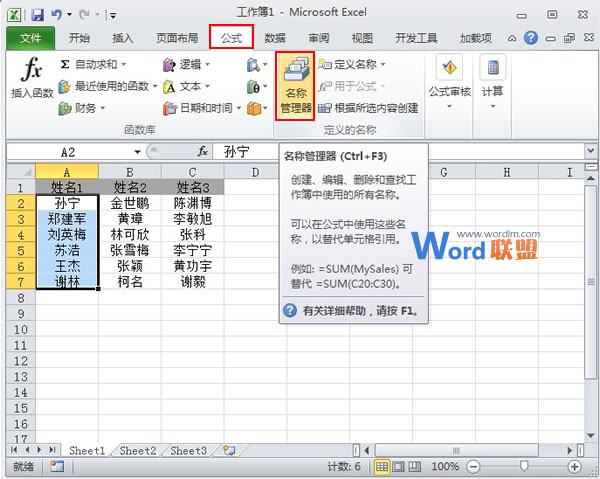Viewport: 600px width, 479px height.
Task: Click the insert new worksheet icon after Sheet3
Action: click(x=229, y=451)
